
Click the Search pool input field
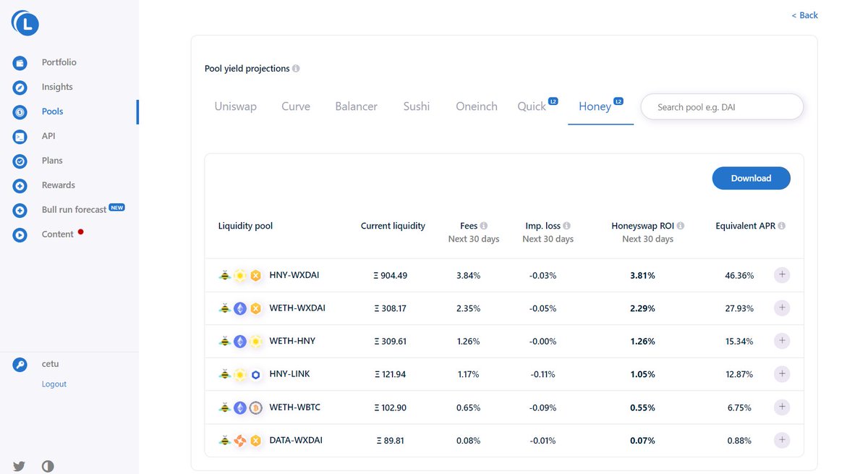point(722,107)
